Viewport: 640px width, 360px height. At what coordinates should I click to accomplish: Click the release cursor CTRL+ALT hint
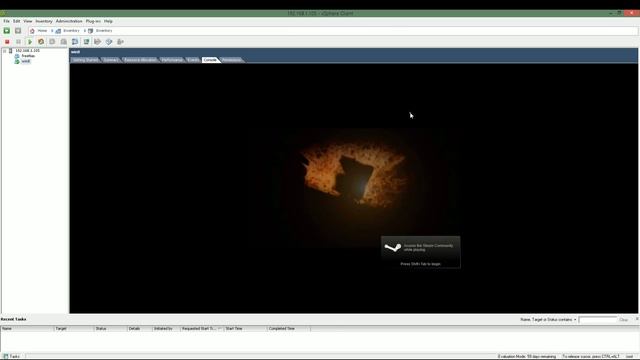pos(591,356)
